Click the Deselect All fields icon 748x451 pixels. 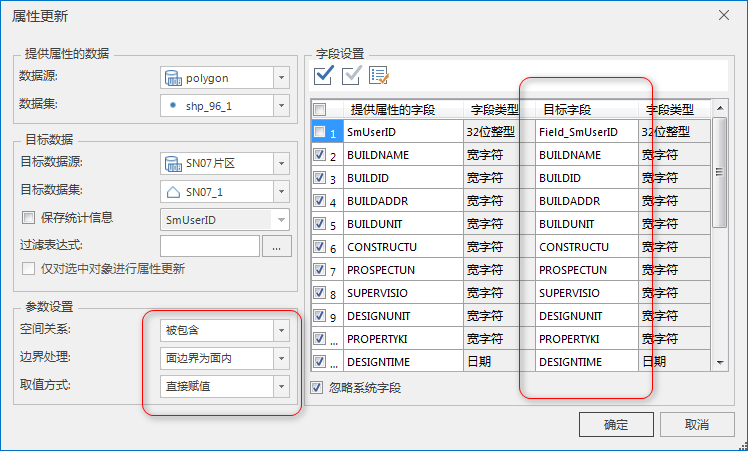352,75
